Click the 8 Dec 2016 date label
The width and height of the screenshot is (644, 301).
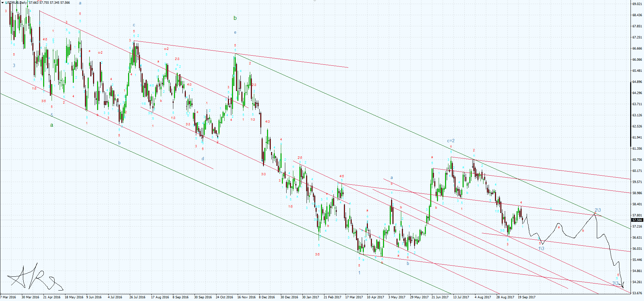click(x=267, y=297)
